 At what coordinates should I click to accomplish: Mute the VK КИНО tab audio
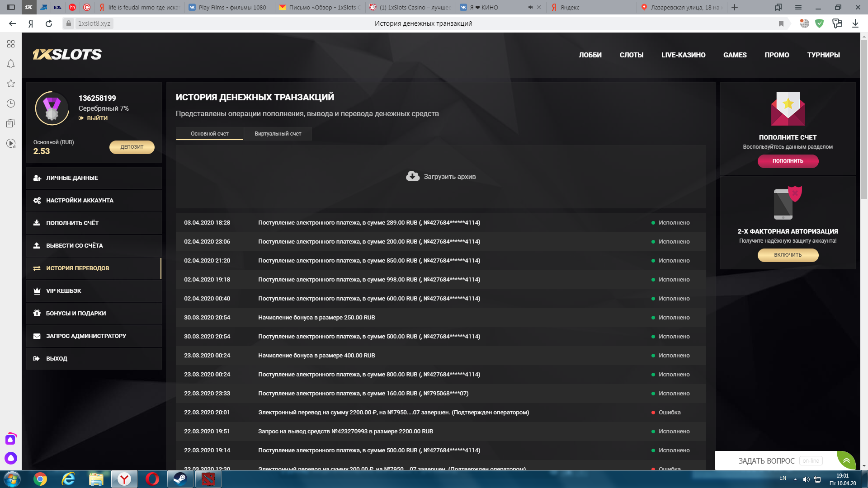(x=530, y=7)
